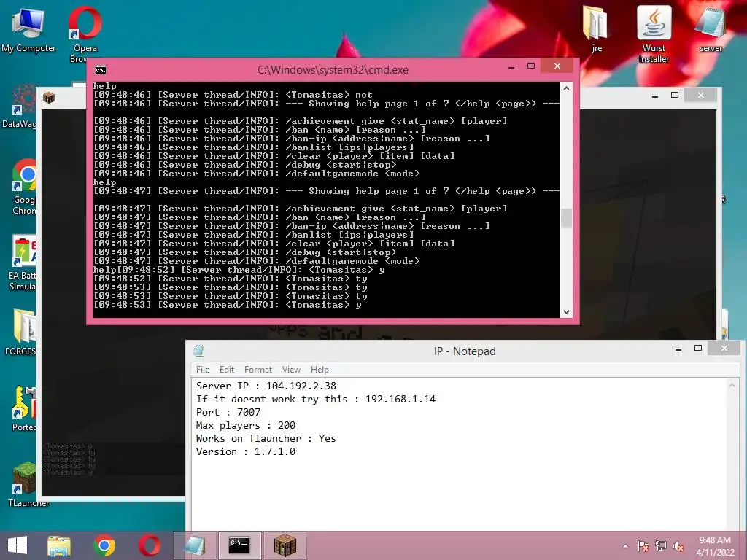Screen dimensions: 747x560
Task: Switch to Minecraft via the taskbar crafting-table icon
Action: (285, 545)
